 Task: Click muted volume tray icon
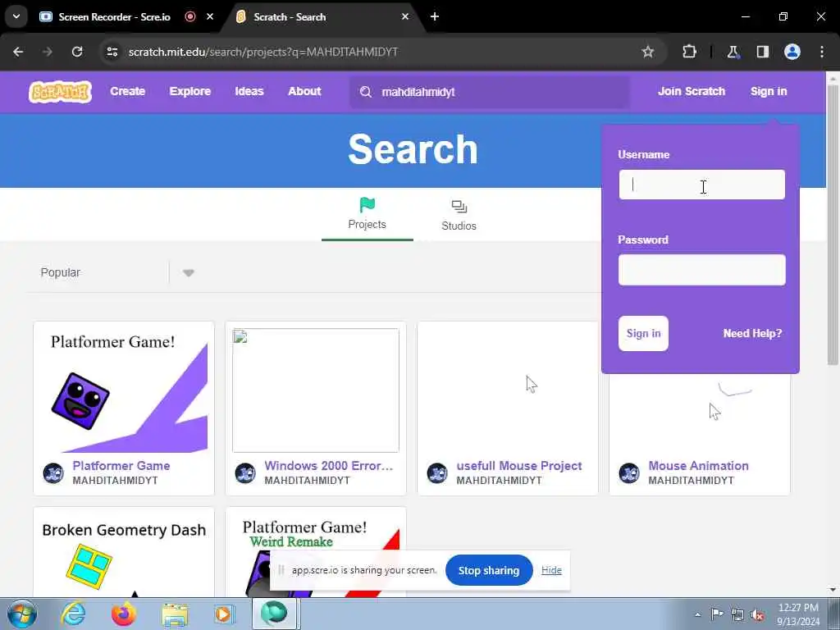(757, 614)
